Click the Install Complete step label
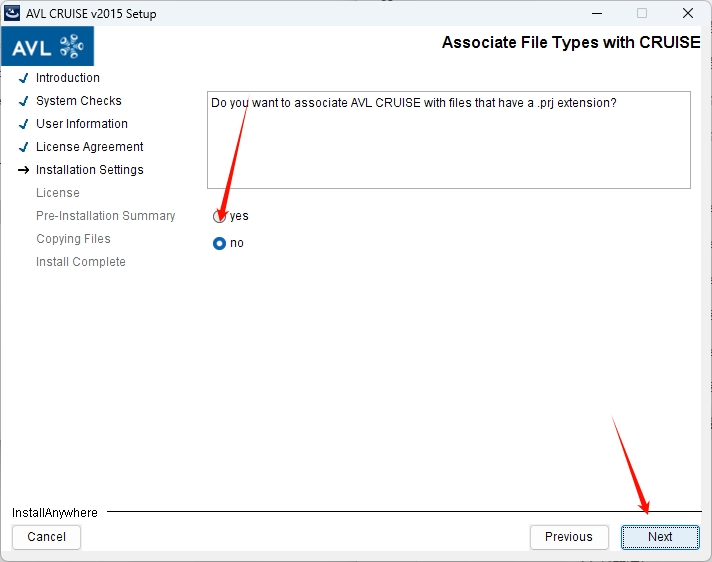712x562 pixels. pos(81,262)
